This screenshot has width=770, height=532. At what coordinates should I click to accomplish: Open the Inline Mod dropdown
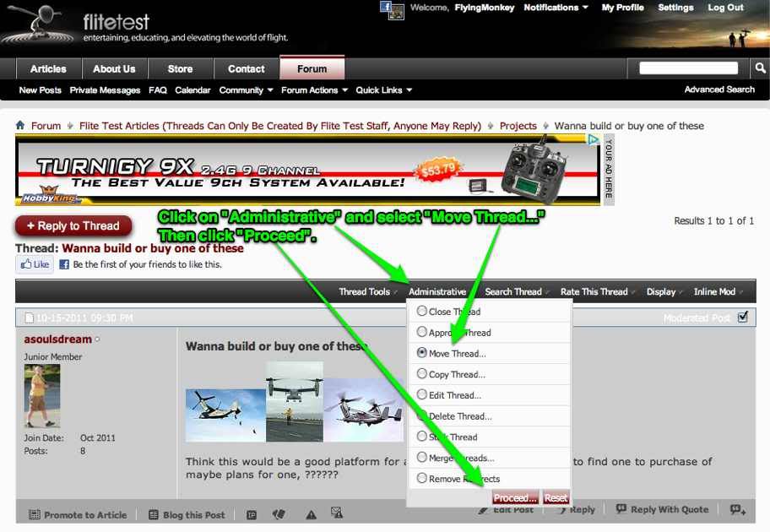(x=718, y=292)
